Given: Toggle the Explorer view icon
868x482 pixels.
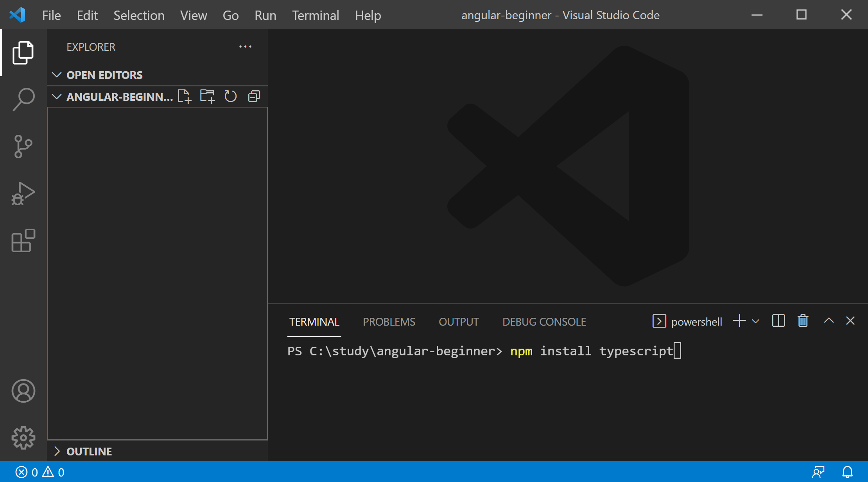Looking at the screenshot, I should (23, 52).
